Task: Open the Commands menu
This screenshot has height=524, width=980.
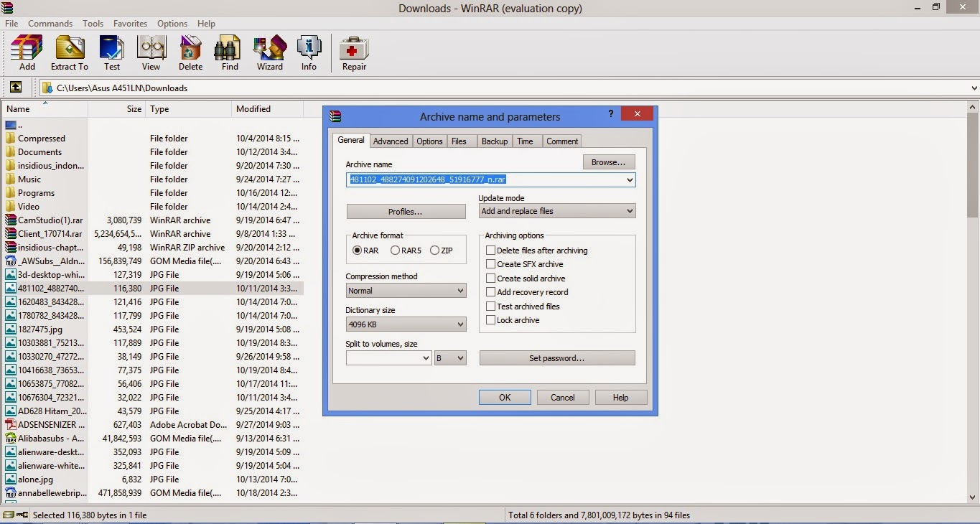Action: click(50, 24)
